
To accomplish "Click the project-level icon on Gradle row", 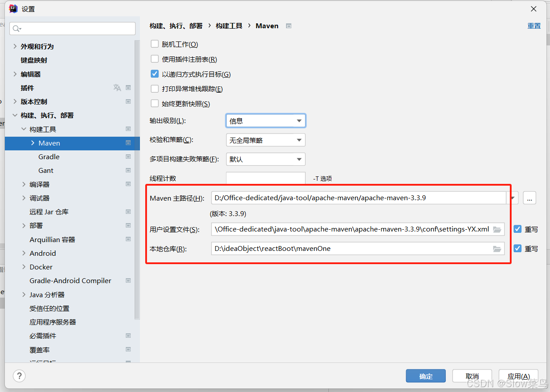I will tap(128, 157).
